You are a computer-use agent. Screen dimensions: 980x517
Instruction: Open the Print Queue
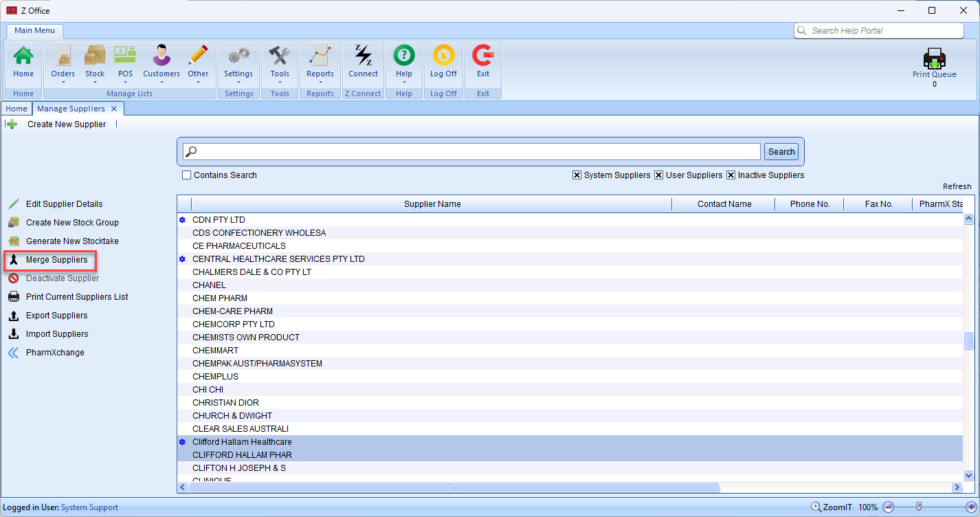[x=935, y=67]
